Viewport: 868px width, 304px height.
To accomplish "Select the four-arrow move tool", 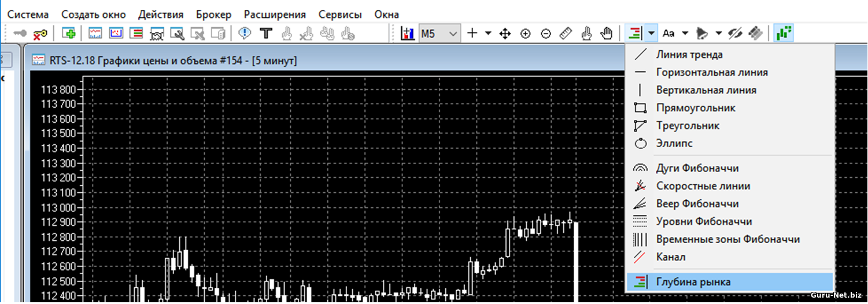I will [505, 34].
